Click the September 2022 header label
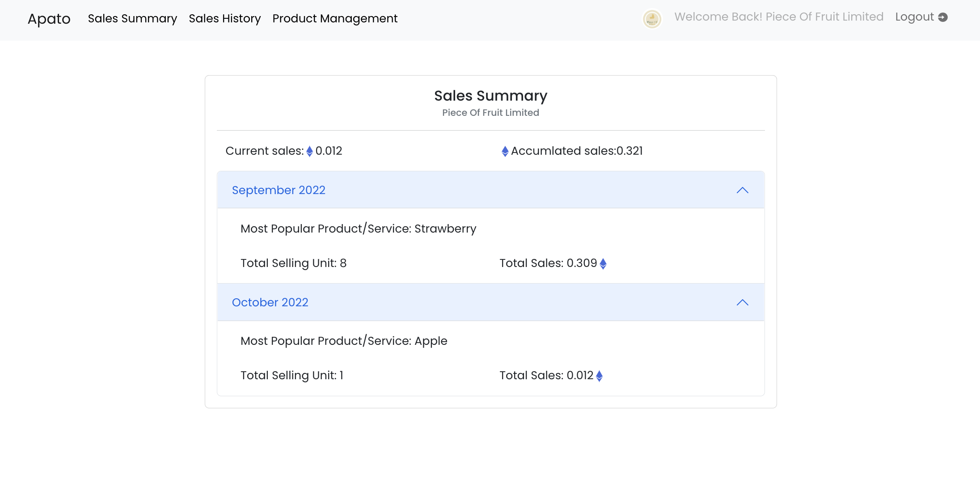 pos(279,190)
